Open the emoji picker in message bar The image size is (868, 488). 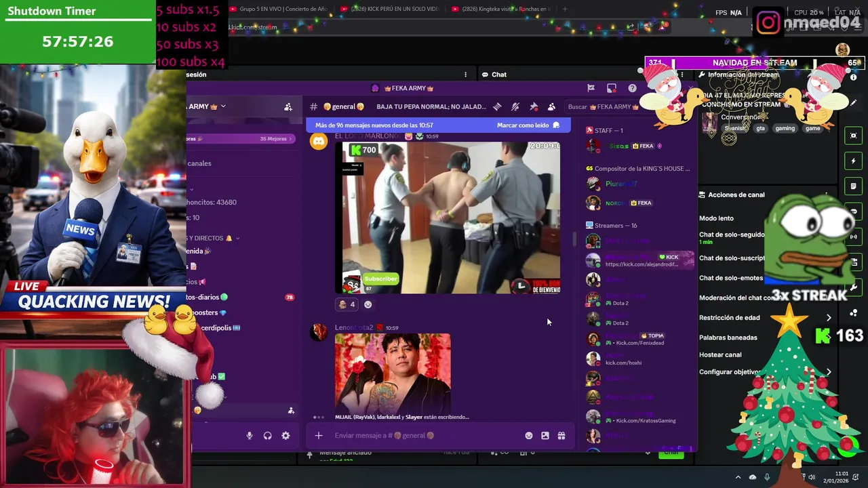pos(529,435)
